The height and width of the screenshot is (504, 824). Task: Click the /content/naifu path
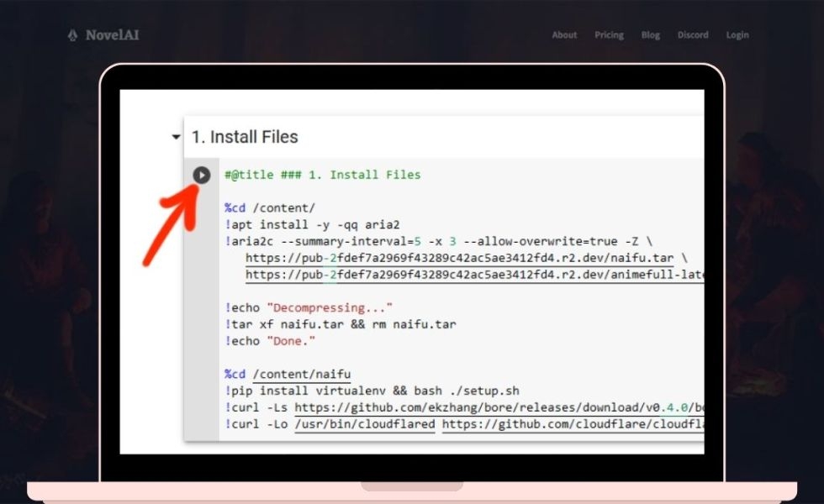point(302,375)
